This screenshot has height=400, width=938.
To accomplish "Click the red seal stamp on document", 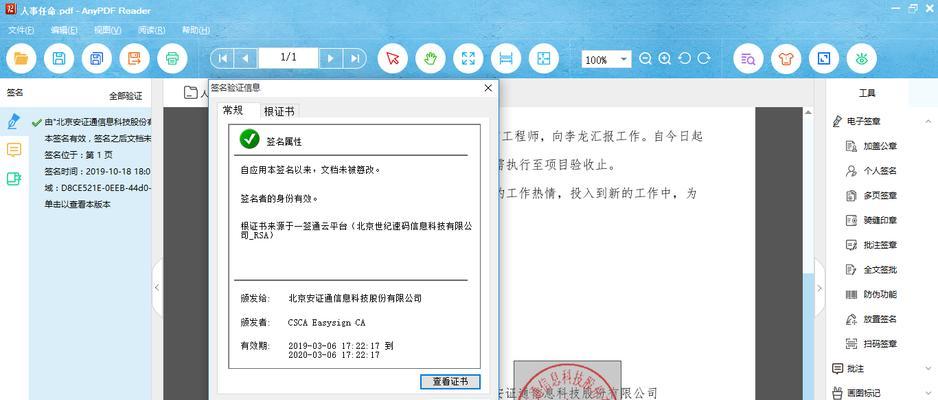I will (567, 380).
